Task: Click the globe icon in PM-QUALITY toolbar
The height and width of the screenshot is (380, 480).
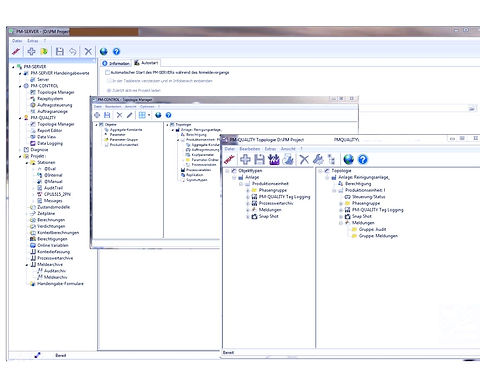Action: (348, 159)
